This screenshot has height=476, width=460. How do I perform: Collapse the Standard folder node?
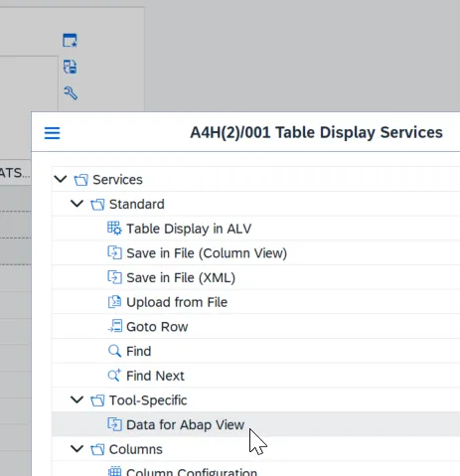(77, 204)
